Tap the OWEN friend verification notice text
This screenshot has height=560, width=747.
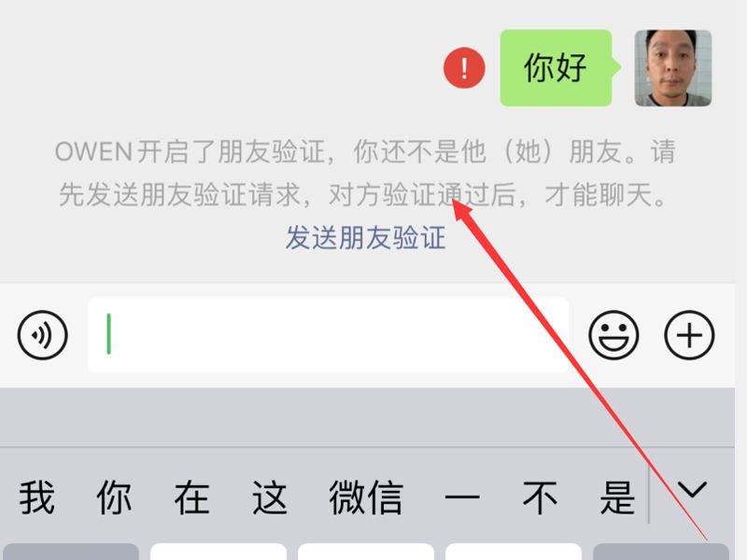(365, 173)
